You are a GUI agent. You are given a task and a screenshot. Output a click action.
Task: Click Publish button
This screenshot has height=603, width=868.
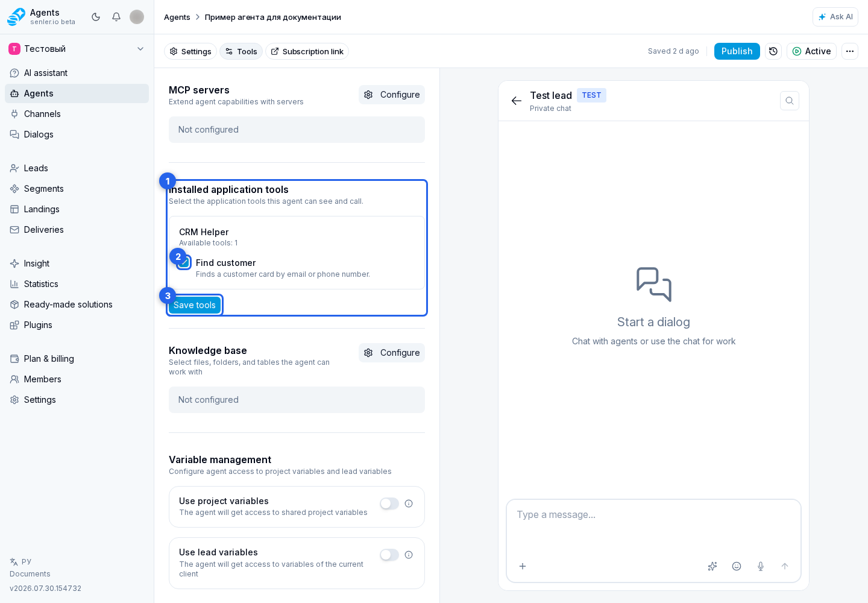click(737, 51)
